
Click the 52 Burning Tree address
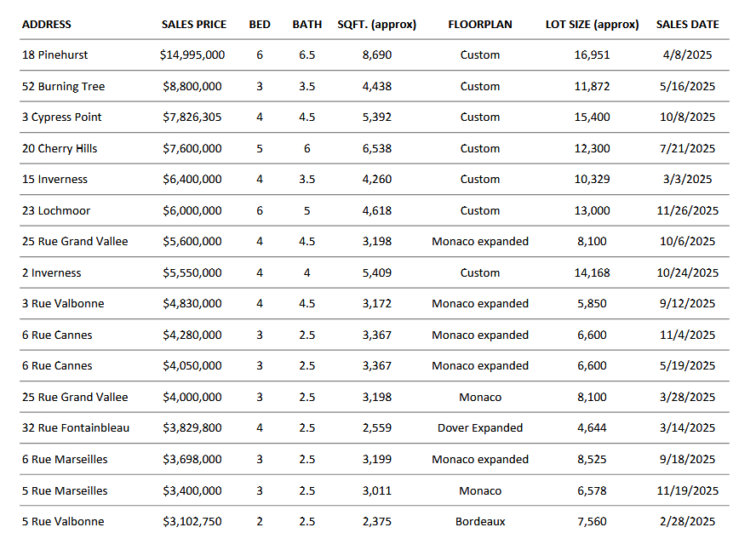(x=63, y=87)
